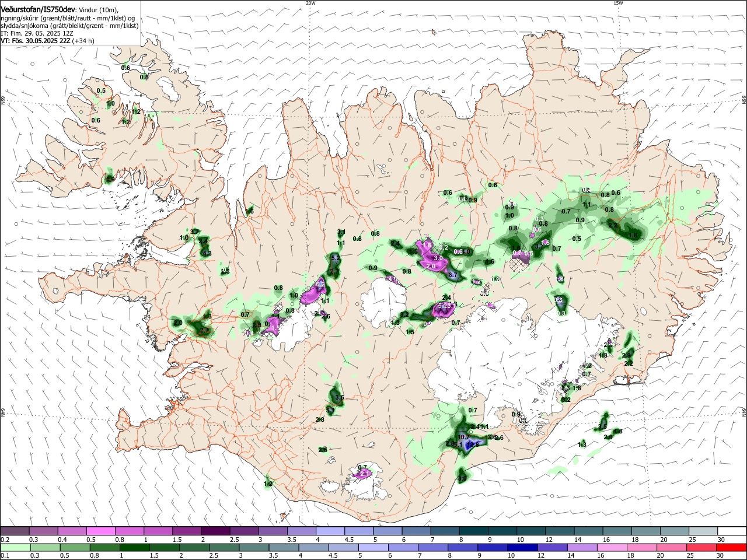Click the light gray swatch labeled 25
Image resolution: width=747 pixels, height=560 pixels.
(x=702, y=531)
